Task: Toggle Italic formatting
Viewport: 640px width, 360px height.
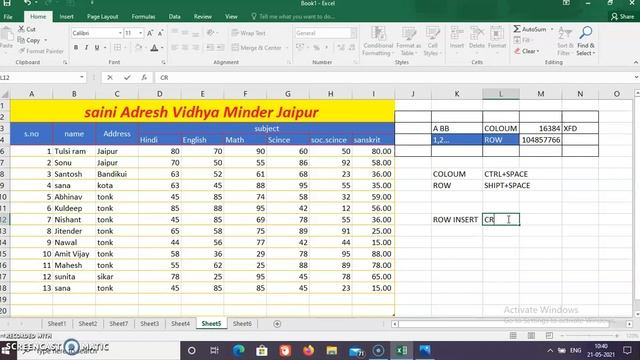Action: (86, 48)
